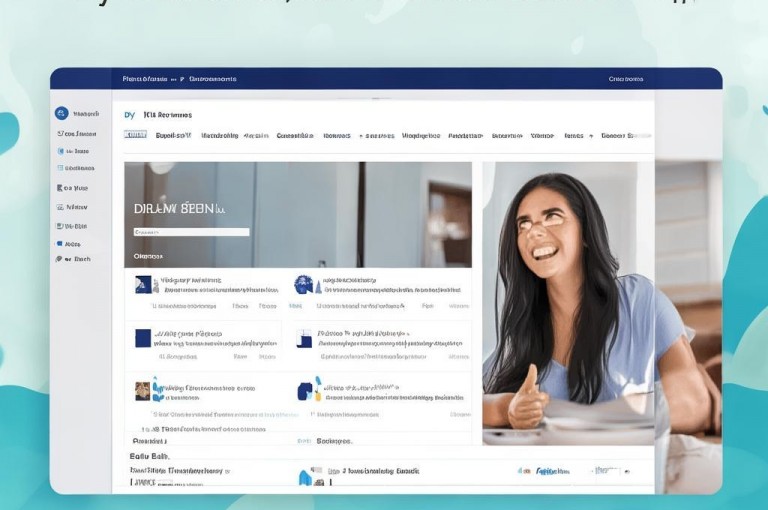Viewport: 768px width, 510px height.
Task: Open the large photo of the laughing woman
Action: pyautogui.click(x=568, y=303)
